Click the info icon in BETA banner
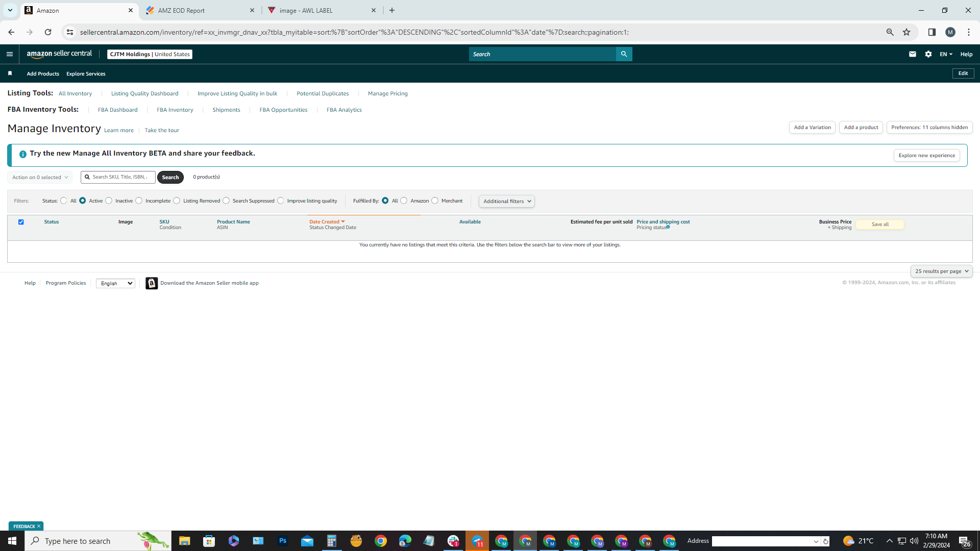The height and width of the screenshot is (551, 980). (22, 154)
